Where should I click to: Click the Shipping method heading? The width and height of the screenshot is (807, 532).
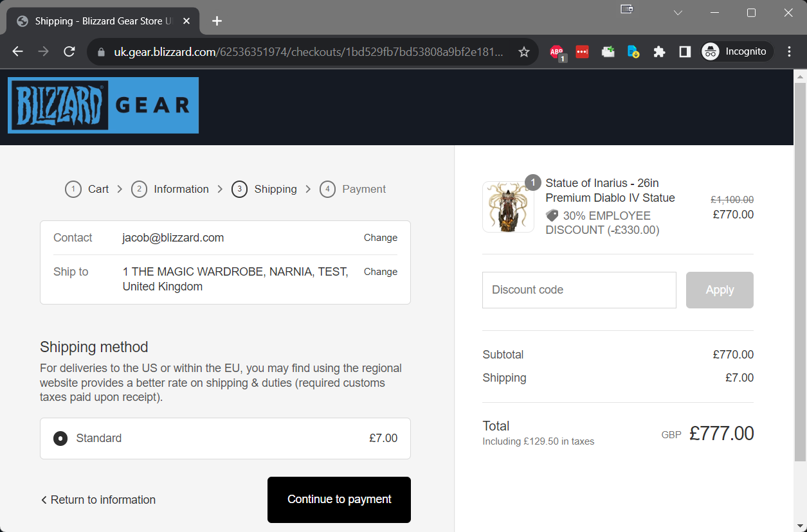(94, 347)
